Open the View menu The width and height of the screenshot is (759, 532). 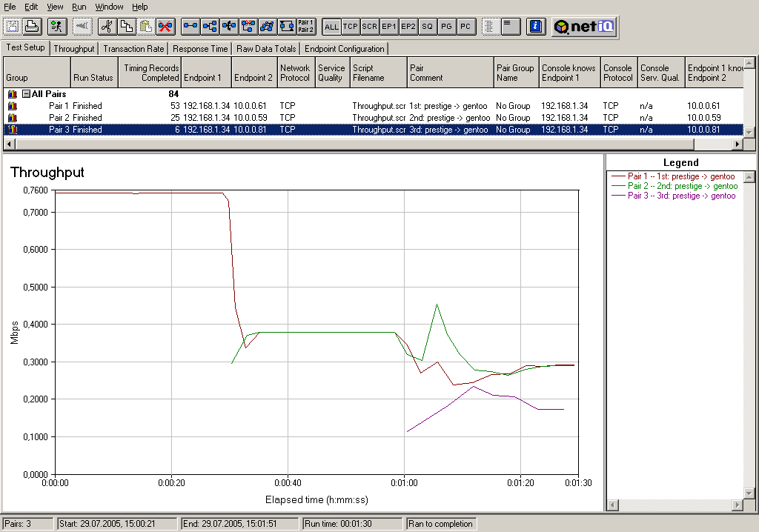[55, 7]
